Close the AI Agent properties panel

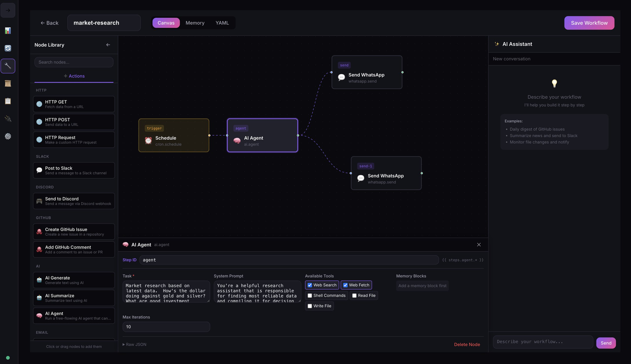(x=479, y=245)
